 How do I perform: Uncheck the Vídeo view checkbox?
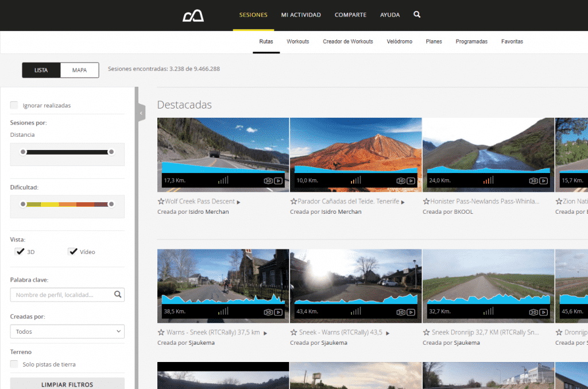(x=73, y=251)
